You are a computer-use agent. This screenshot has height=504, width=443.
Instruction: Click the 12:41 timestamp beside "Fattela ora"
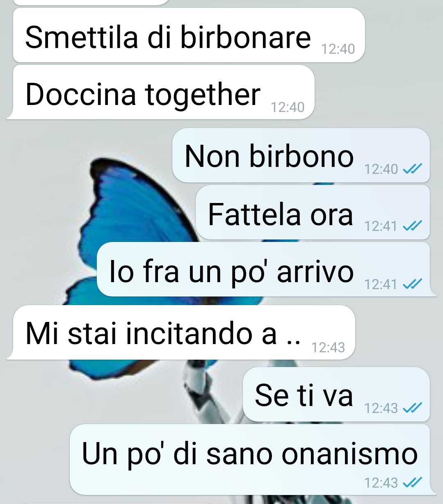pos(381,226)
